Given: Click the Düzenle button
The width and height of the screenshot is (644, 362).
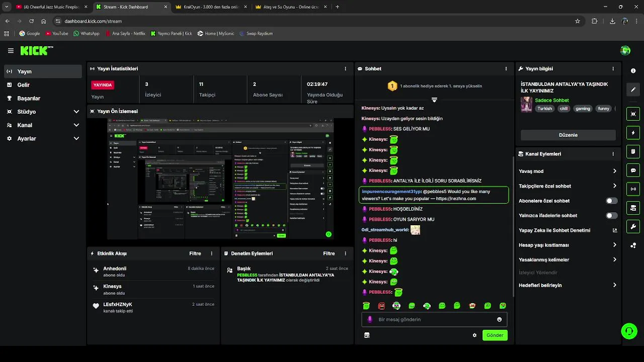Looking at the screenshot, I should click(568, 135).
